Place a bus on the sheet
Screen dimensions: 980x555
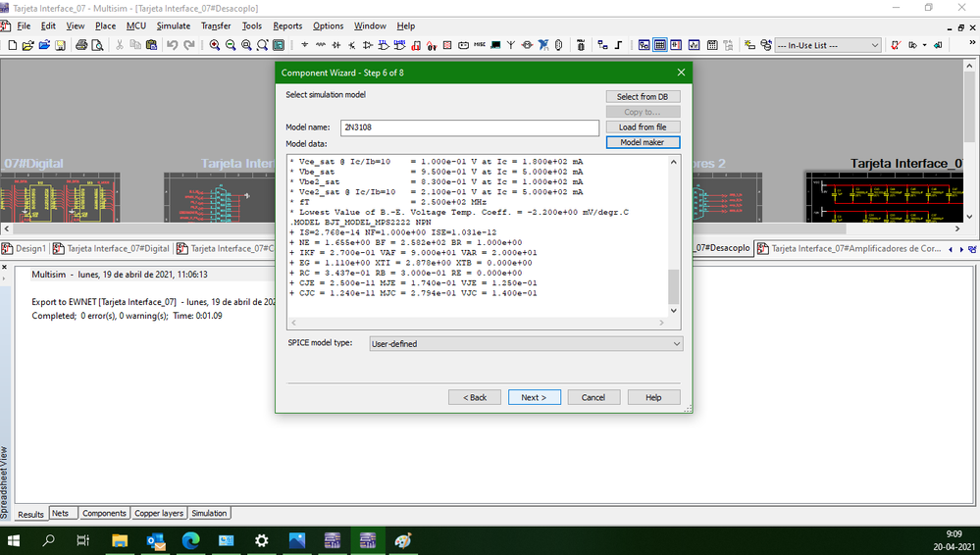(618, 45)
